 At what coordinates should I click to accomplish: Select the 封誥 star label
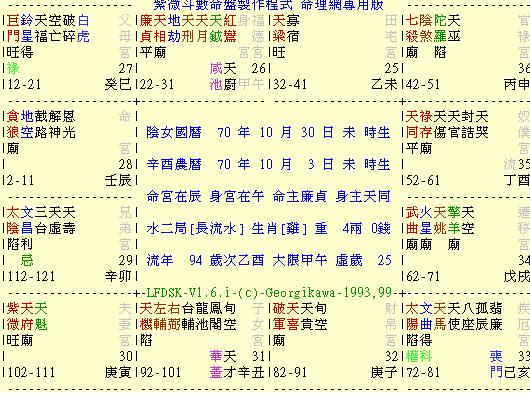pyautogui.click(x=468, y=124)
